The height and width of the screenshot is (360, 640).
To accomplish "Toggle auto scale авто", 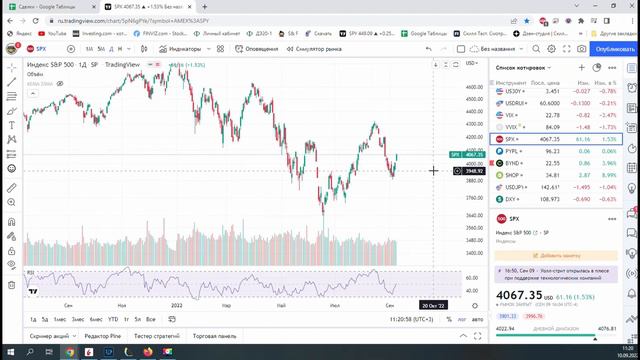I will click(x=477, y=320).
